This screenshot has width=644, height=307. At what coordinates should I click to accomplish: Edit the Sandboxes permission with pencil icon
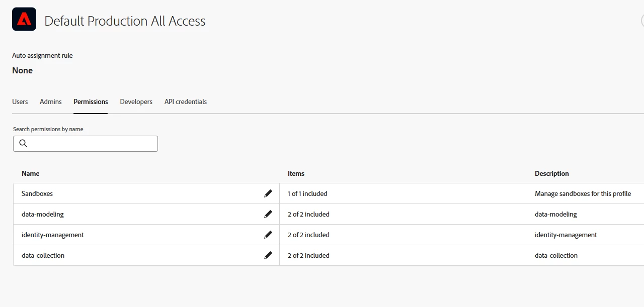coord(268,193)
